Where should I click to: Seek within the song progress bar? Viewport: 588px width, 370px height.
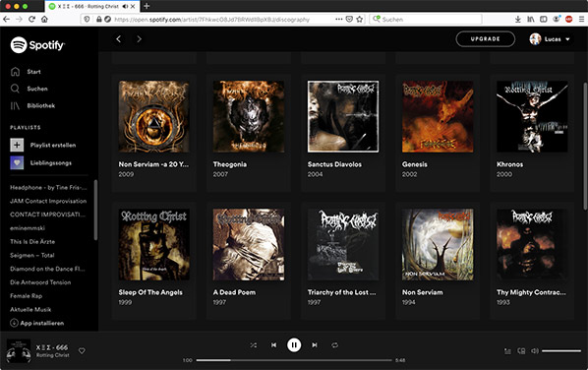294,360
